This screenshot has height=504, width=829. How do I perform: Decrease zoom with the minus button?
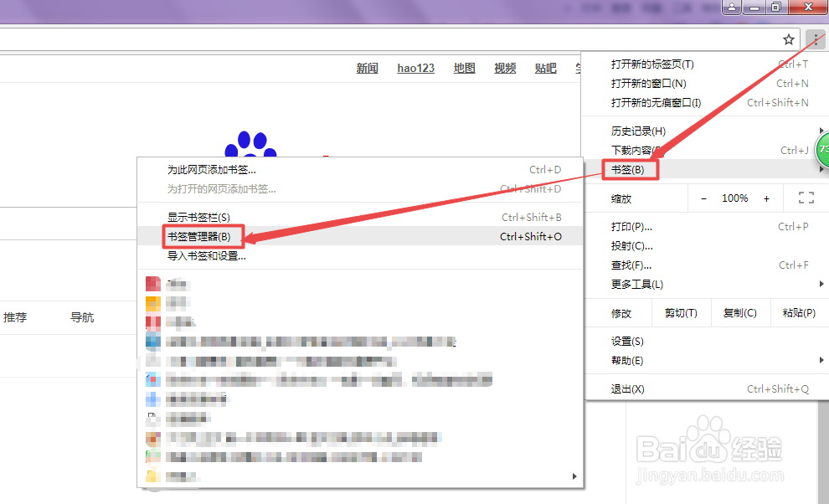[x=703, y=198]
